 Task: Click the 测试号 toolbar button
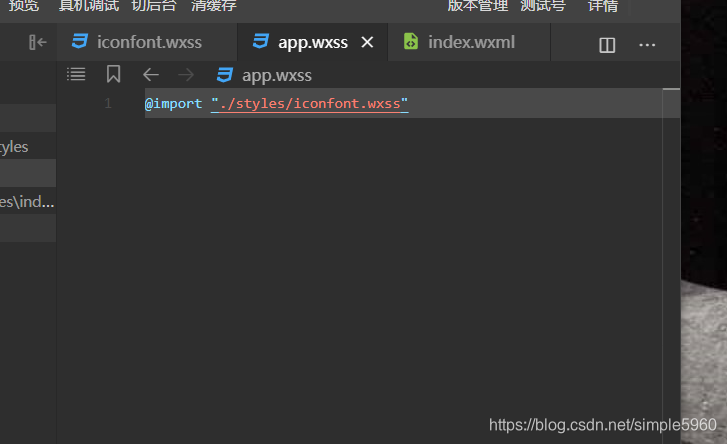[543, 6]
